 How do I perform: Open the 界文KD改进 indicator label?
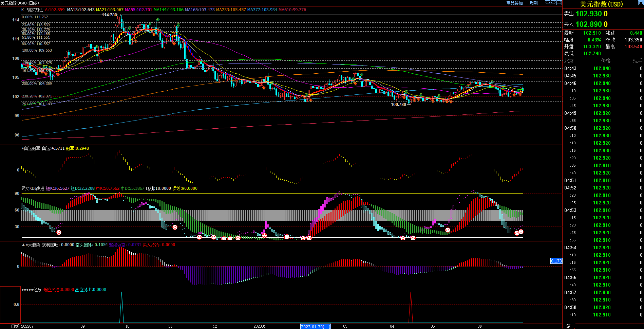tap(33, 188)
